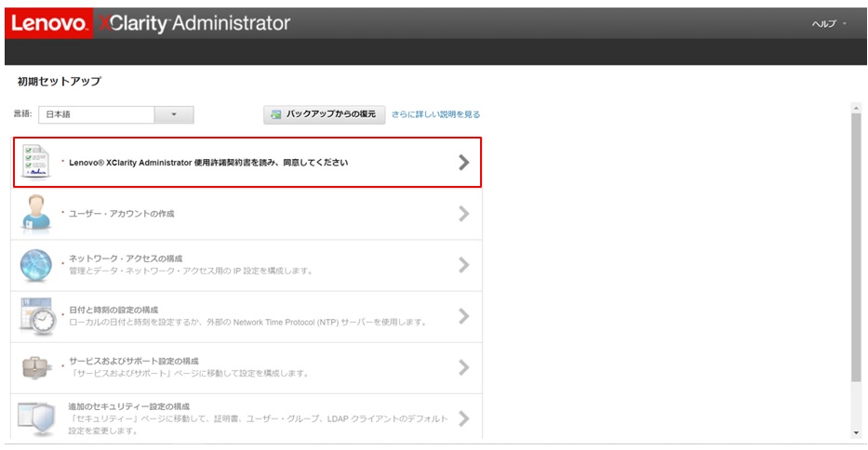
Task: Click the 初期セットアップ heading
Action: pos(60,82)
